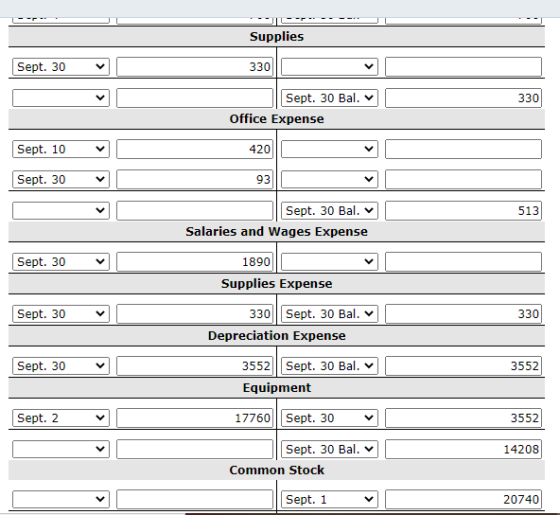Image resolution: width=560 pixels, height=515 pixels.
Task: Edit Supplies debit amount field showing 330
Action: click(195, 67)
